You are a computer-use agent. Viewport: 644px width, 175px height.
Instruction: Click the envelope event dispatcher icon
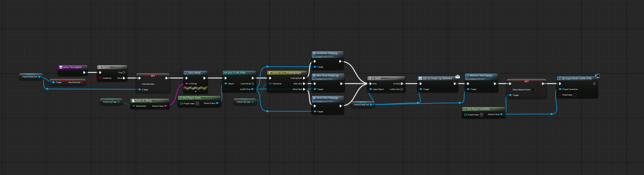point(458,76)
